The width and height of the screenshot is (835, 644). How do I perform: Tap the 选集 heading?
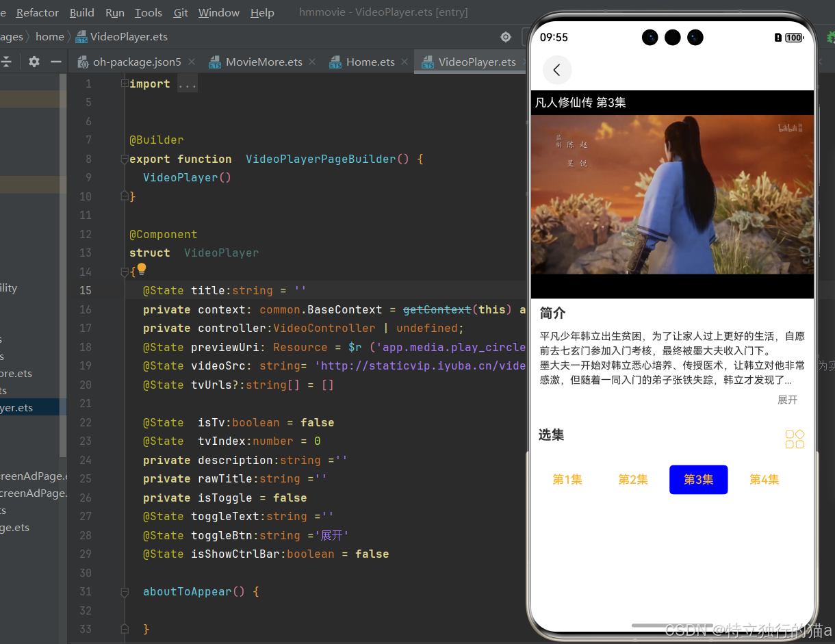[552, 435]
